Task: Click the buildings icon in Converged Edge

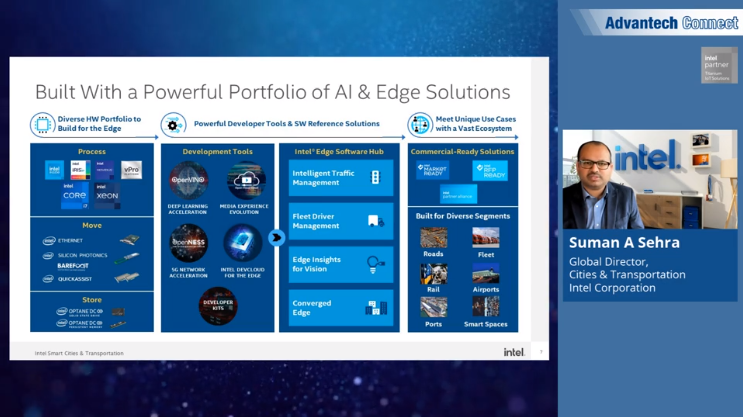Action: click(376, 308)
